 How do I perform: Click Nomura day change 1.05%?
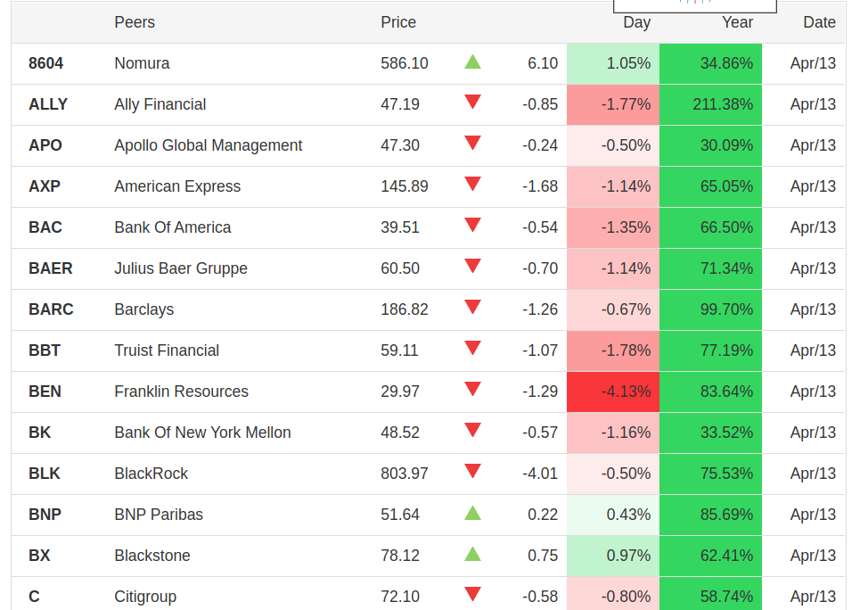coord(613,63)
